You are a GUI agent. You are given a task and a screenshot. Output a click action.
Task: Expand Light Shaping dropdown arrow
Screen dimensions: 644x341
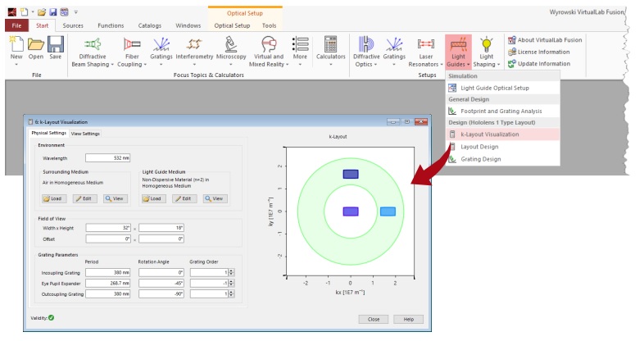click(499, 65)
